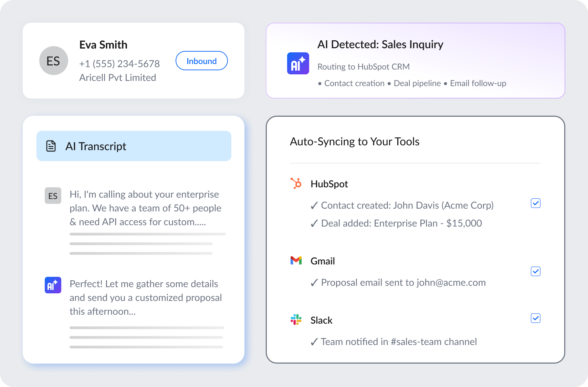588x387 pixels.
Task: Click the phone number +1 (555) 234-5678
Action: [119, 64]
